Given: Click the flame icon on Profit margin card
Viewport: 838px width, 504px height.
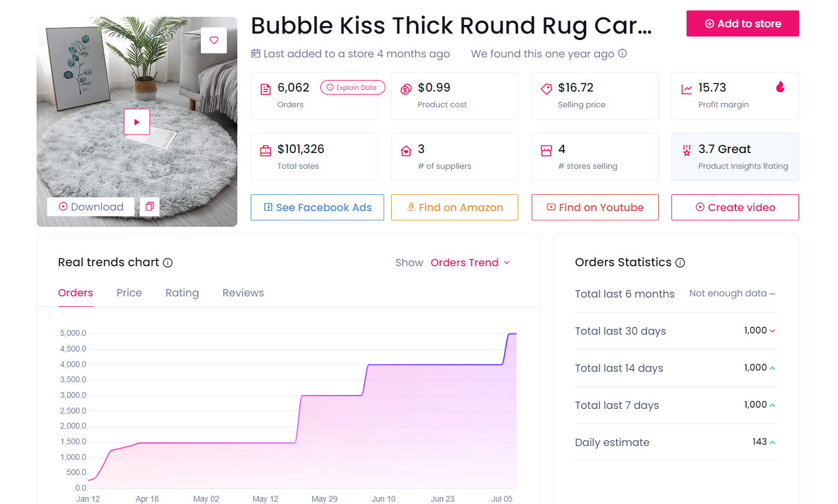Looking at the screenshot, I should (x=780, y=87).
